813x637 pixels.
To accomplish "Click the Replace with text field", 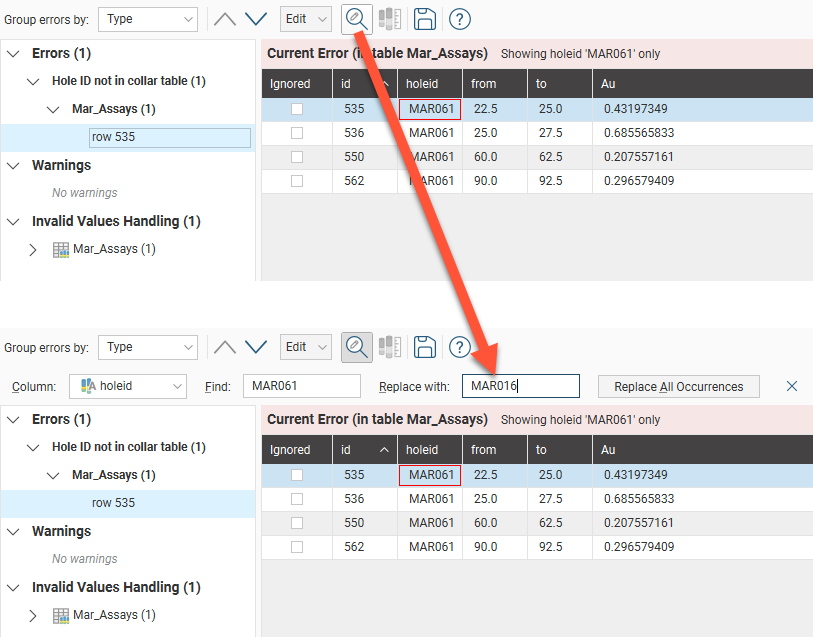I will click(x=520, y=386).
